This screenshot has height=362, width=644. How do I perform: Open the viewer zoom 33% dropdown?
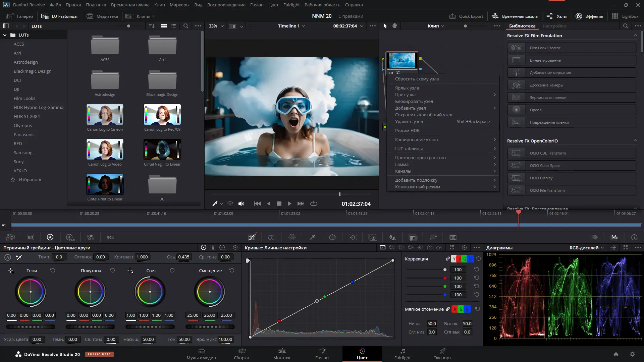pyautogui.click(x=216, y=26)
